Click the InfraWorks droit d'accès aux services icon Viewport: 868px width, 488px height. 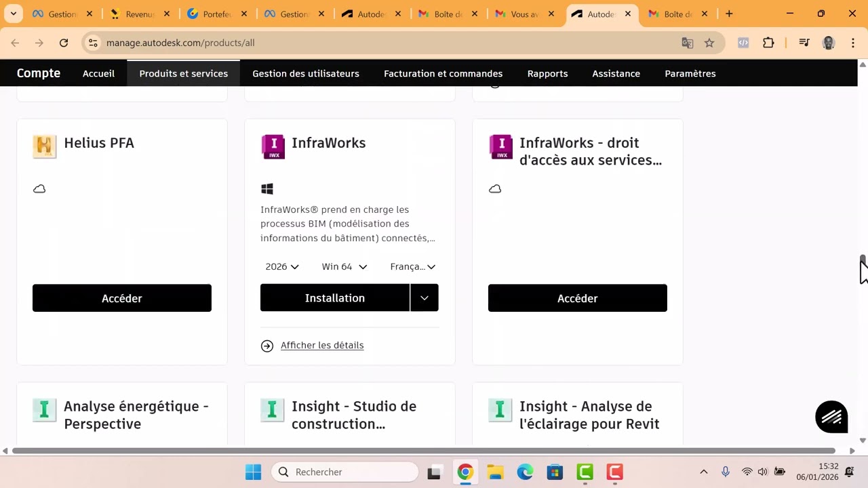(x=501, y=147)
